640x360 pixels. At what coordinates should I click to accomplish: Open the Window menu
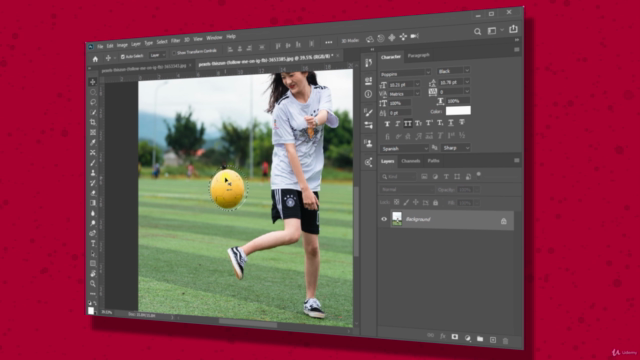coord(214,38)
